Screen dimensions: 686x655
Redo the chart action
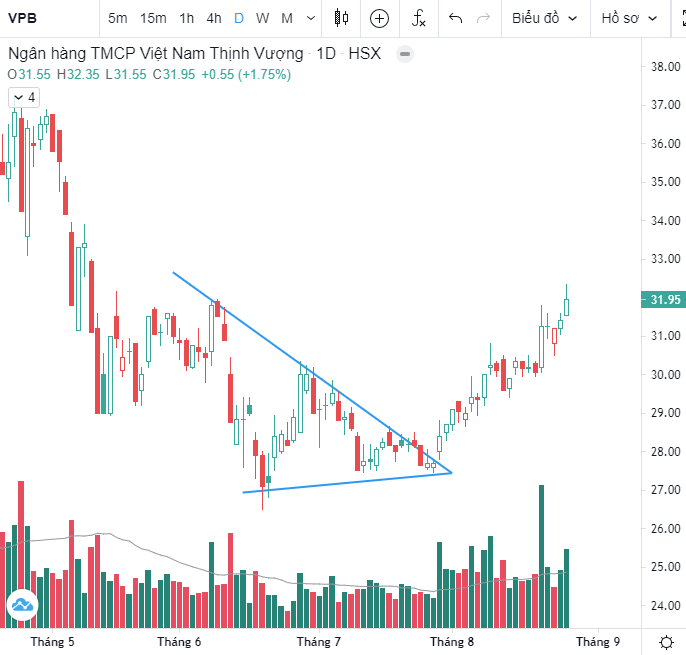click(483, 18)
